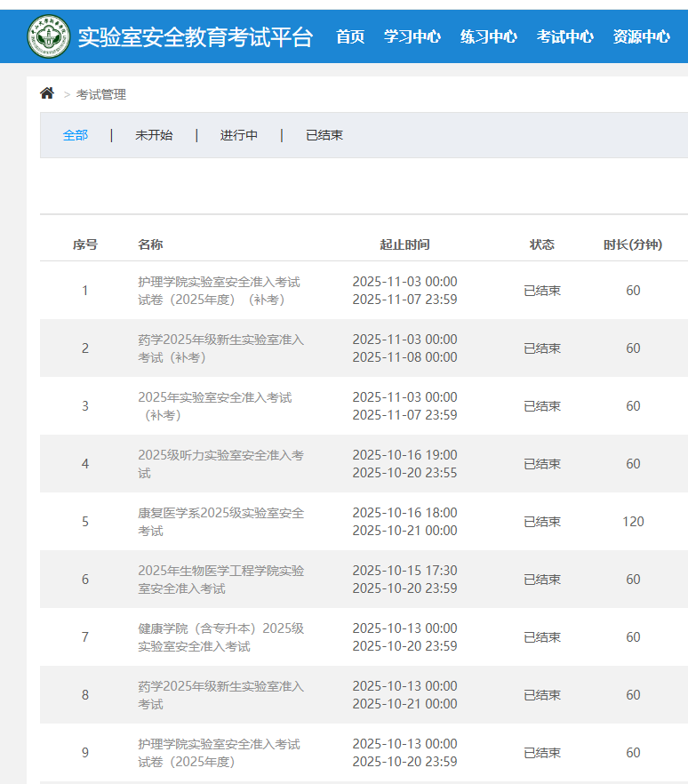Open 资源中心 in the navigation bar
The height and width of the screenshot is (784, 688).
click(x=641, y=36)
